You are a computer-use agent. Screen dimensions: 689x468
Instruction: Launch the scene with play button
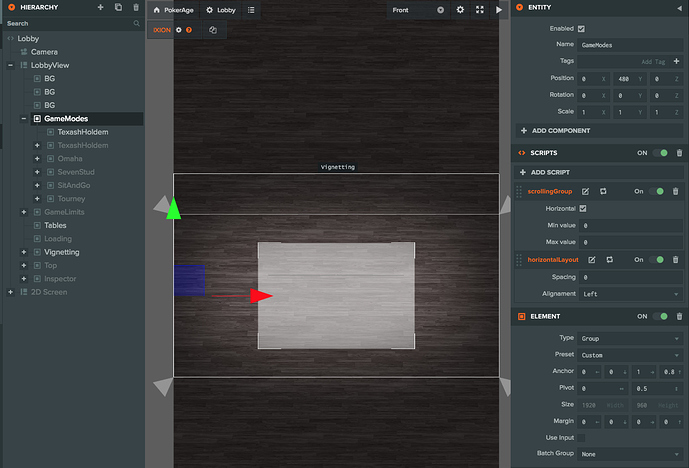[499, 10]
